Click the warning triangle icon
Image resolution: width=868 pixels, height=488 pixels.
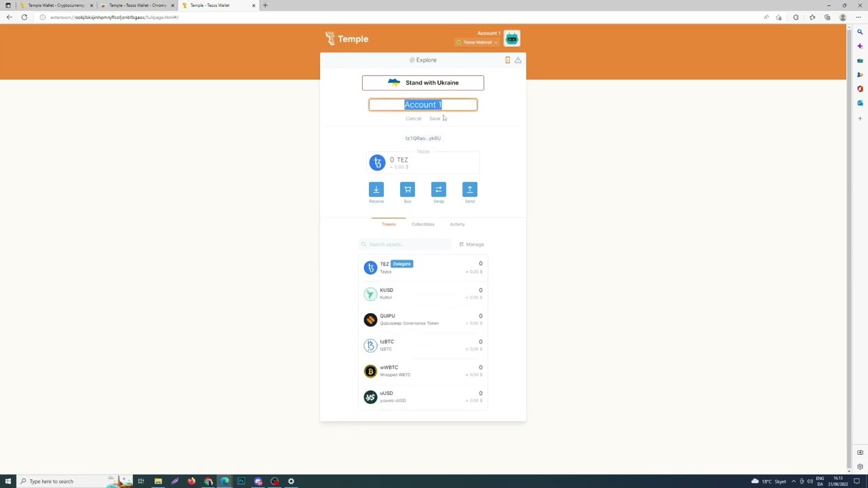coord(518,60)
